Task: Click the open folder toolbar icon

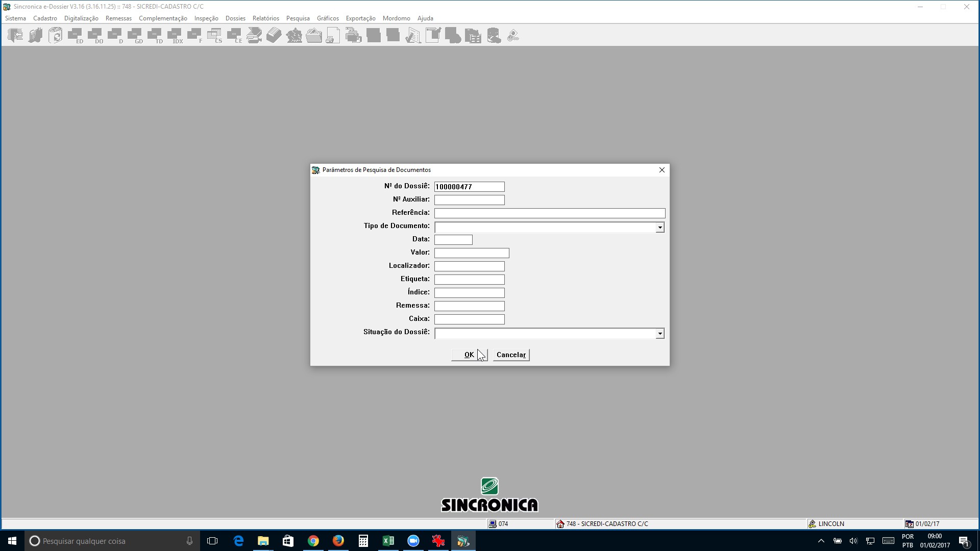Action: pos(314,36)
